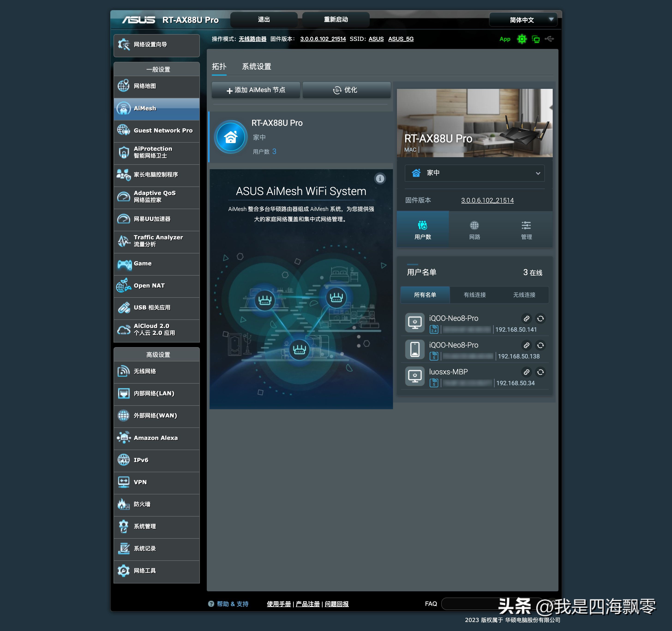Filter by 无线连接 clients

pos(524,295)
